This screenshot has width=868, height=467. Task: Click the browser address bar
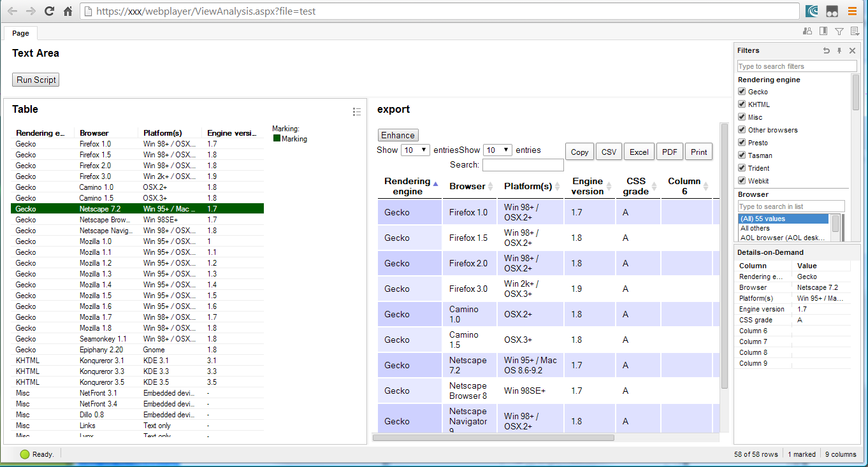tap(440, 11)
